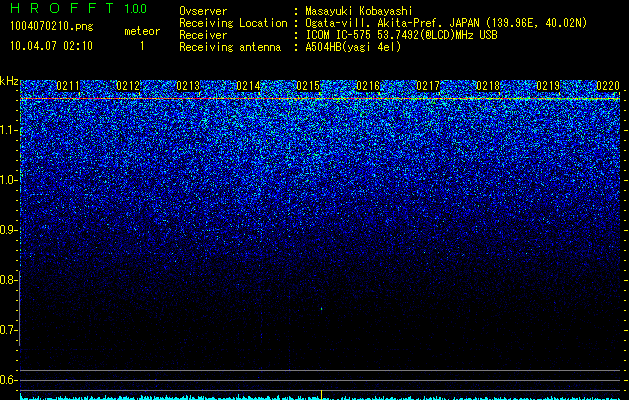Click the A504HB(yagi 4el) antenna text
629x400 pixels.
pos(353,47)
